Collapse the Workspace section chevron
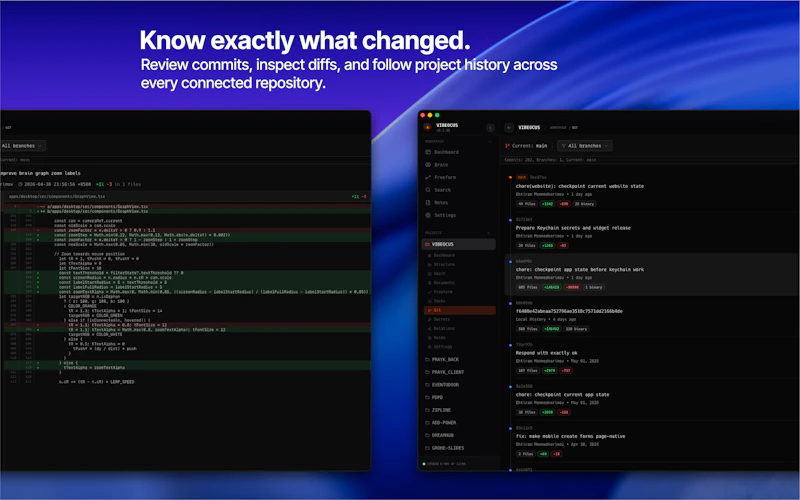The image size is (800, 500). [x=489, y=141]
